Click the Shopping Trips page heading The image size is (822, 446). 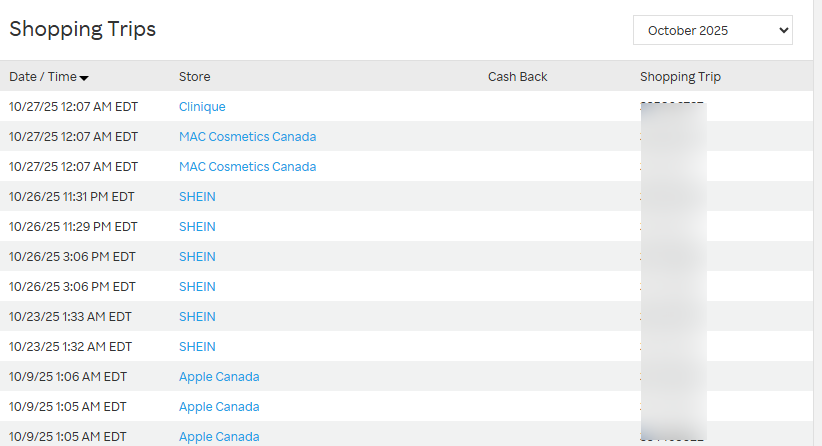pyautogui.click(x=83, y=29)
